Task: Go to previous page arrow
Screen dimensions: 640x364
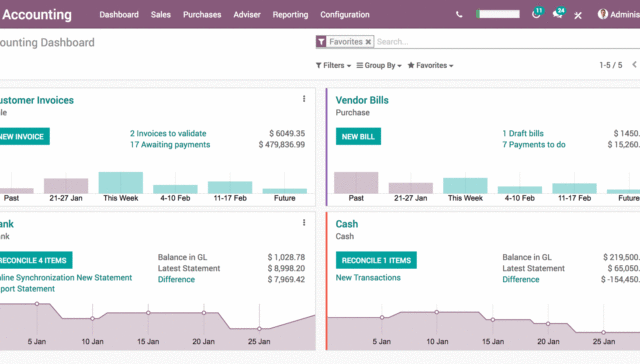Action: click(x=634, y=65)
